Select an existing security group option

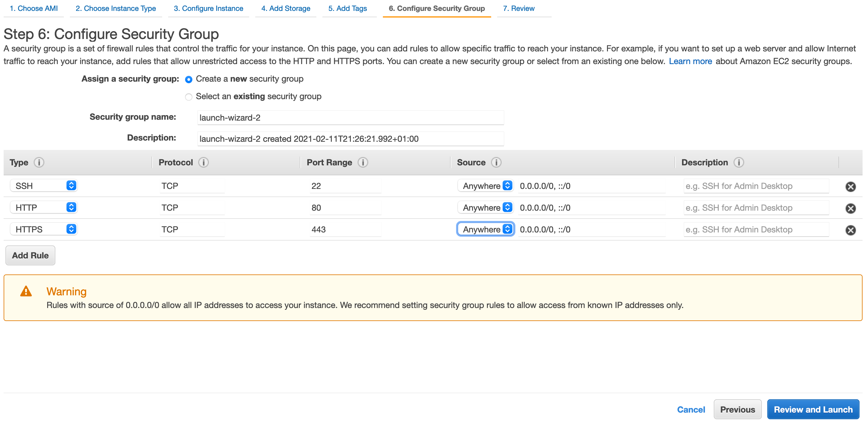point(189,97)
